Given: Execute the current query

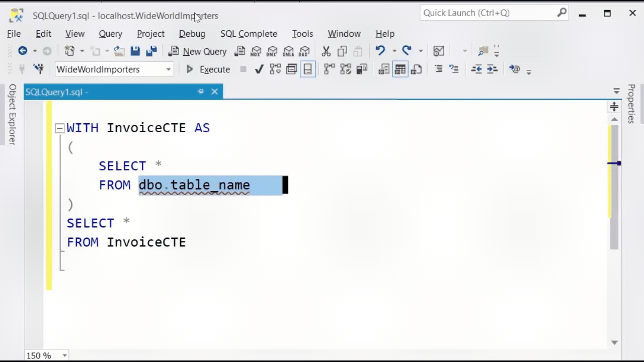Looking at the screenshot, I should [x=208, y=69].
